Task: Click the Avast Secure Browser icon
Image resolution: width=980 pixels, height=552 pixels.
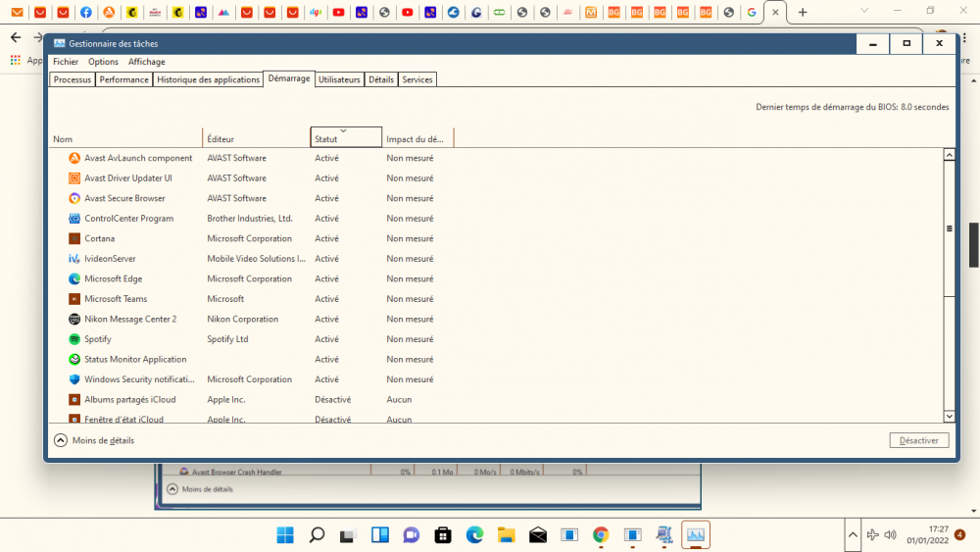Action: 74,198
